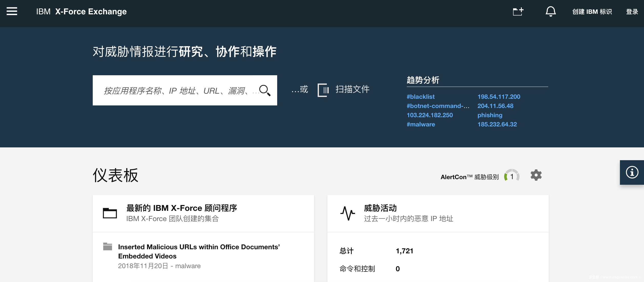The width and height of the screenshot is (644, 282).
Task: Open dashboard settings gear
Action: (536, 175)
